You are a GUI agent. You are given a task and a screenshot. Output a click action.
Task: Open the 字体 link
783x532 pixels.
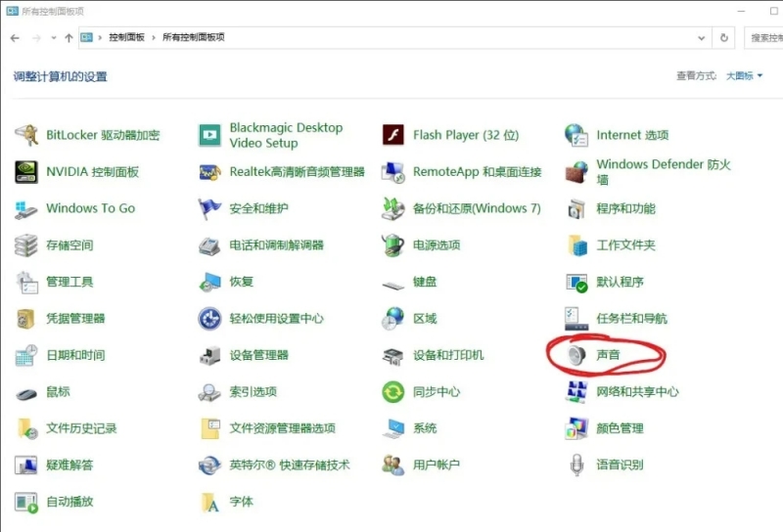(241, 502)
